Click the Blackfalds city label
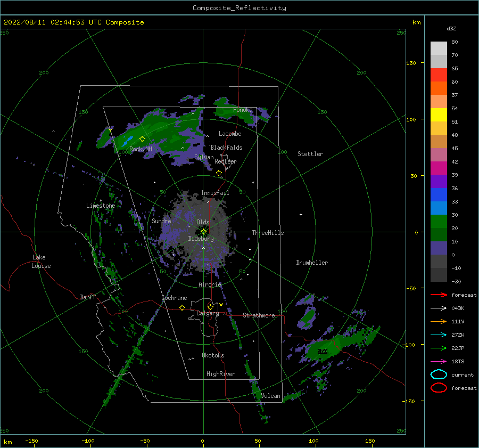The width and height of the screenshot is (479, 448). 226,148
